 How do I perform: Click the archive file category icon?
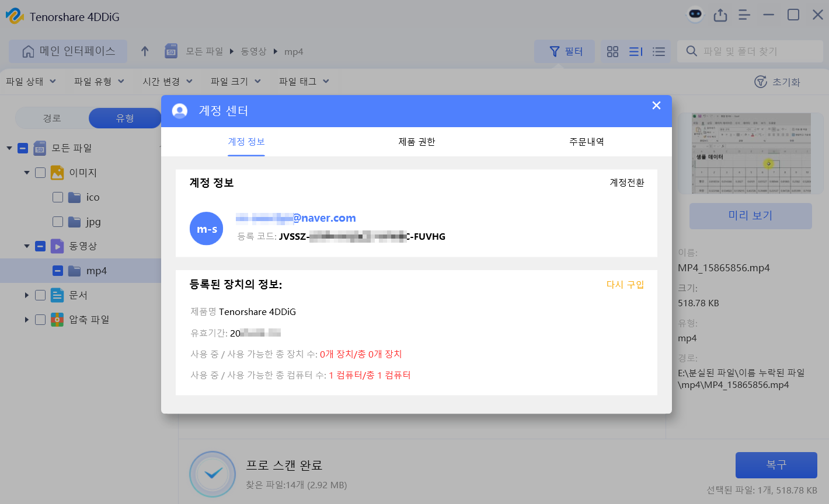[57, 320]
